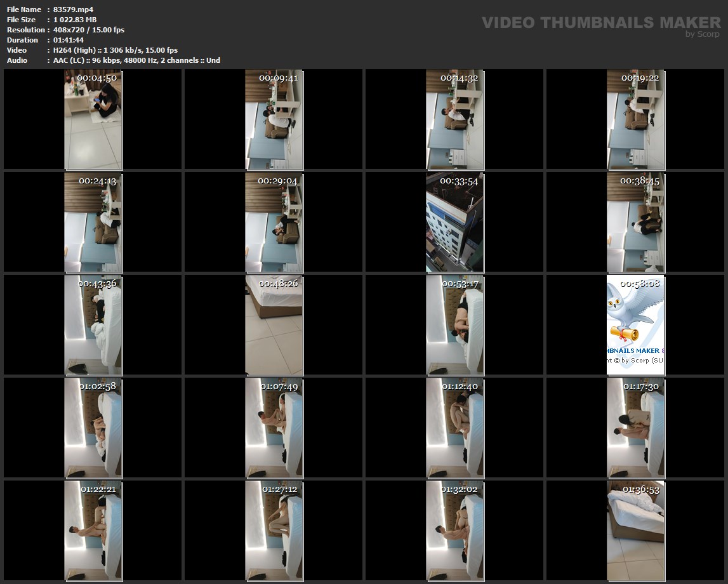Pick the thumbnail marked 00:29:04
This screenshot has height=584, width=728.
click(x=274, y=222)
